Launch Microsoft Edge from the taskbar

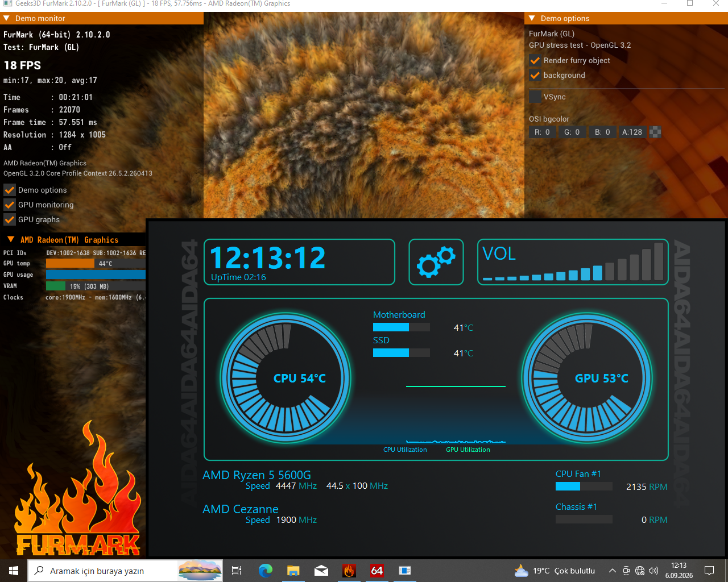(265, 571)
